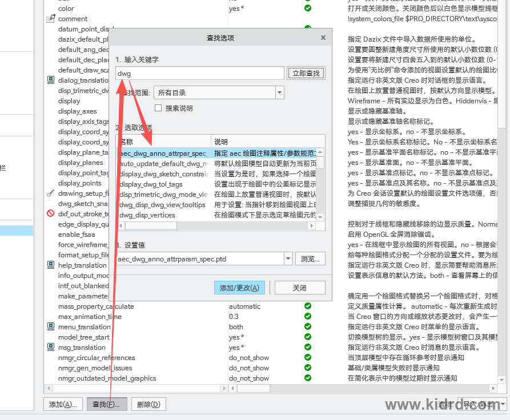Click results list scroll up arrow
Viewport: 510px width, 420px height.
(320, 152)
